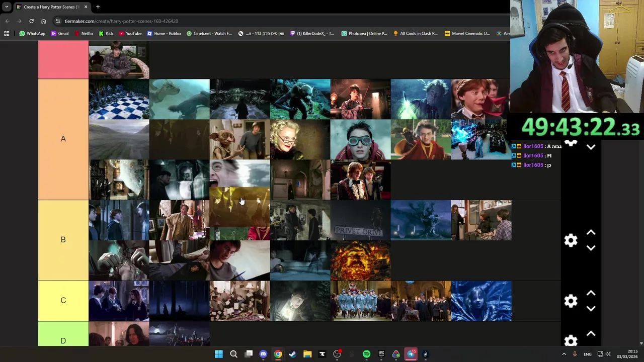
Task: Open the tab search dropdown
Action: (7, 7)
